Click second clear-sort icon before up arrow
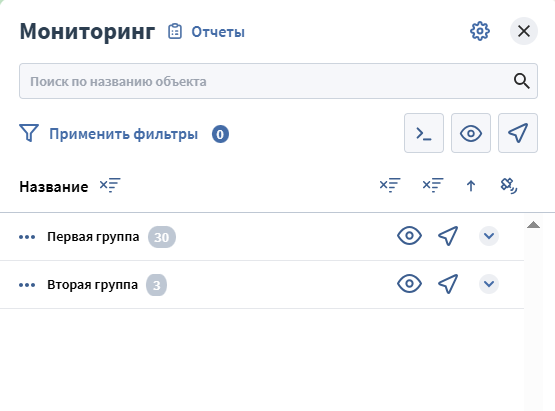This screenshot has width=555, height=411. point(433,185)
